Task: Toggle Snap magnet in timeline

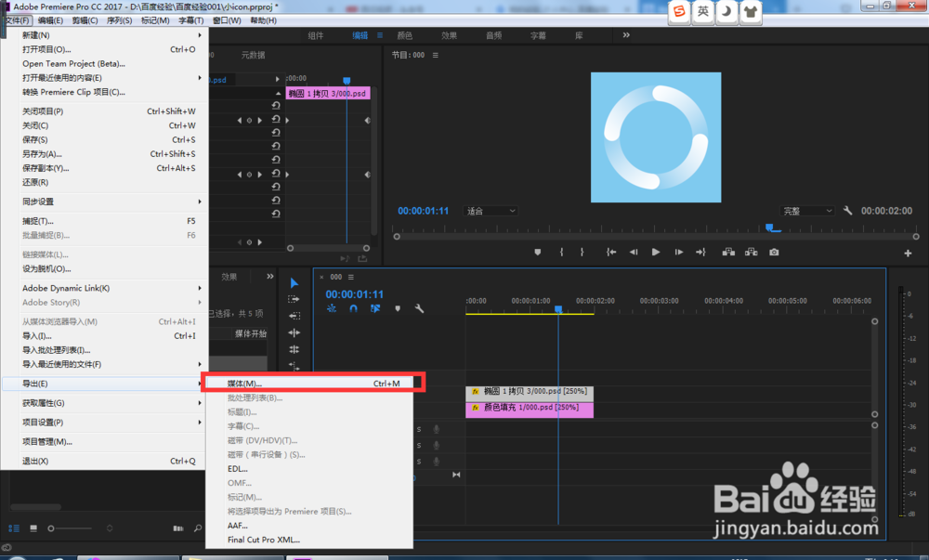Action: point(354,308)
